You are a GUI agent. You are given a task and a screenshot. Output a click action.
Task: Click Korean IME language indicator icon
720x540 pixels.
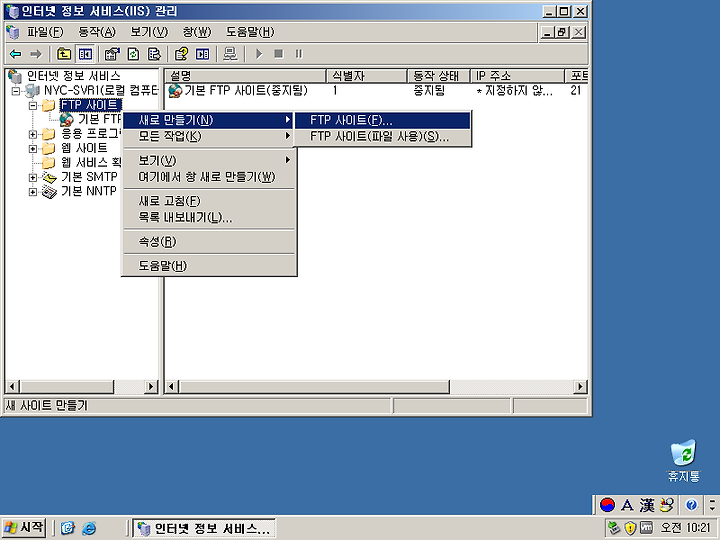coord(608,506)
